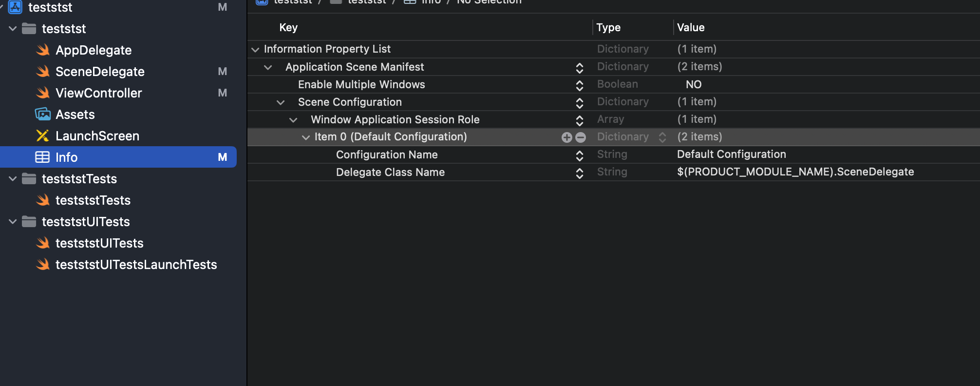Select the testststUITests Swift file
This screenshot has width=980, height=386.
tap(99, 243)
